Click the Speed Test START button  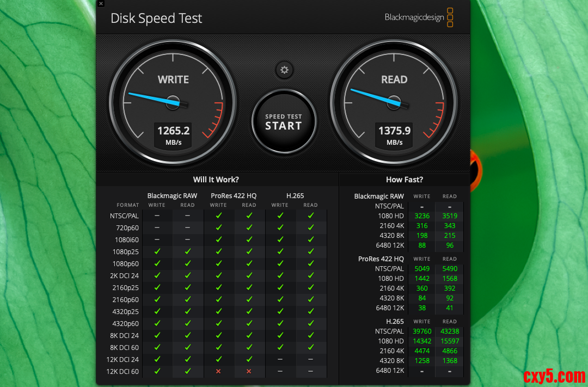click(284, 121)
